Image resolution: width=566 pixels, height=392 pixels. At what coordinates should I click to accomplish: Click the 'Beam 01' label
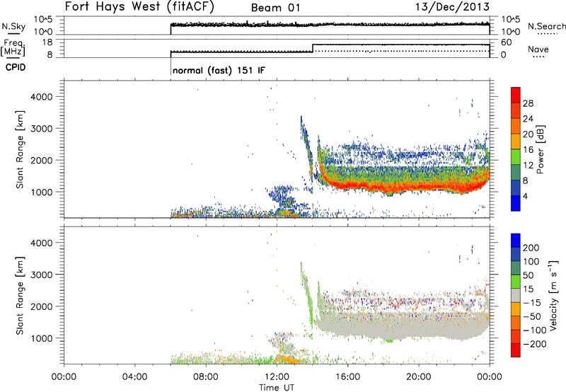[275, 8]
